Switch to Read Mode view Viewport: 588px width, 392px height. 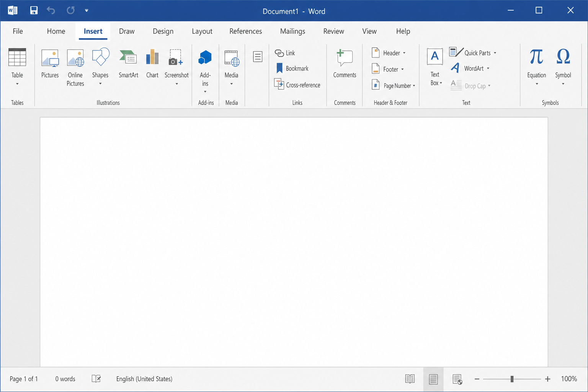(x=410, y=379)
